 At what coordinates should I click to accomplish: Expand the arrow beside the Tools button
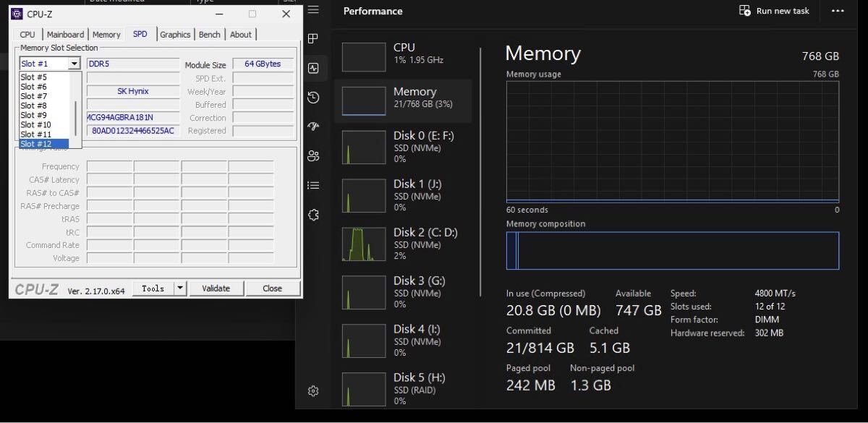(x=180, y=288)
